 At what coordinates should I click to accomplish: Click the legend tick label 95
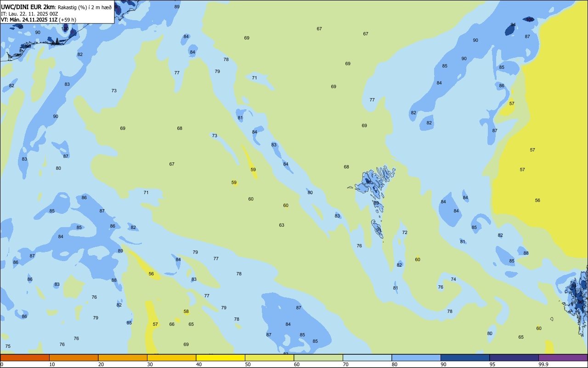492,364
